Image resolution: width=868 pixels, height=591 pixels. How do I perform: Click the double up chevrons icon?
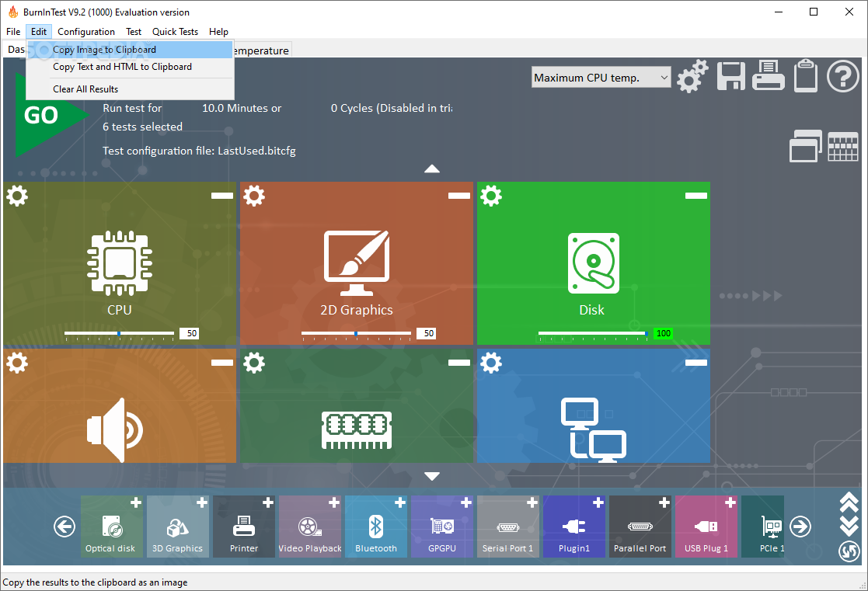[849, 503]
